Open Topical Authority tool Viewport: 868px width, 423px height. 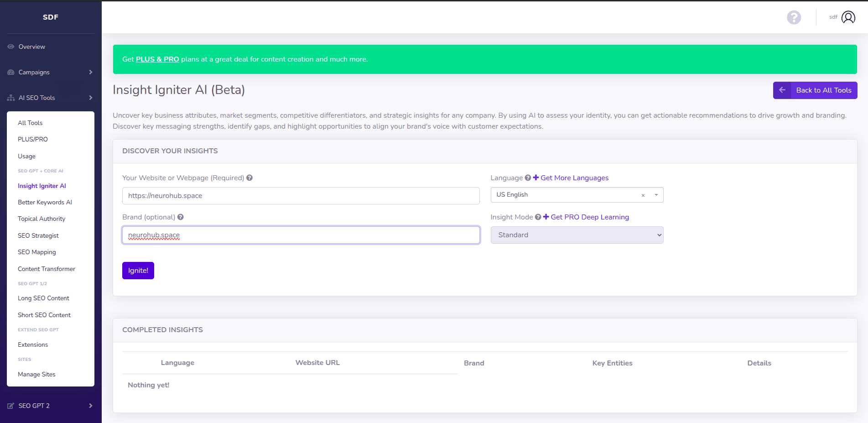pyautogui.click(x=42, y=219)
